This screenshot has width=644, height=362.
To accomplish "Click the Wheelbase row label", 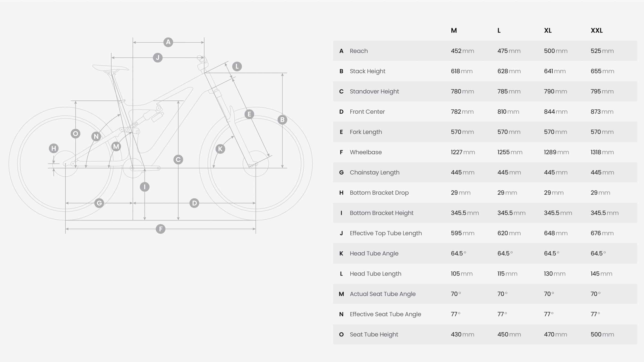I will (x=366, y=152).
